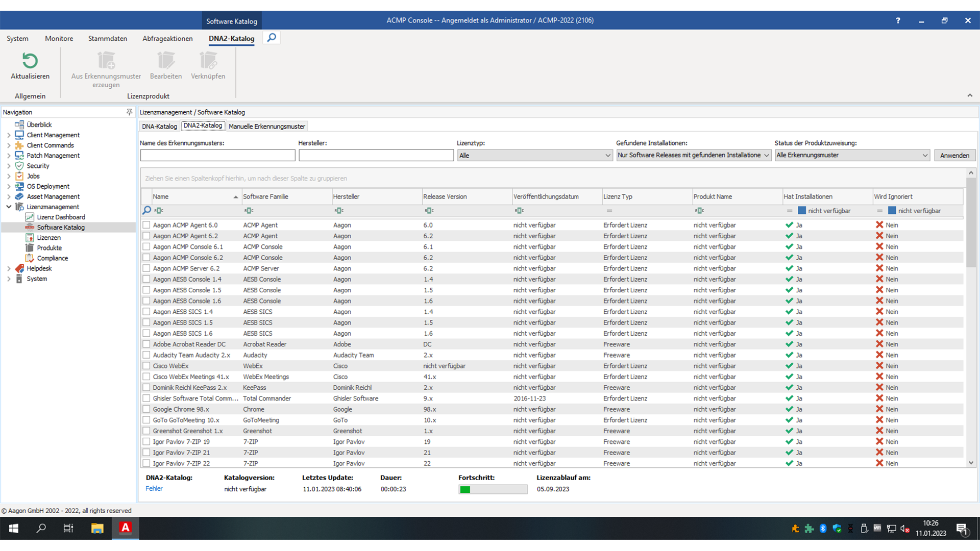This screenshot has height=551, width=980.
Task: Switch to the DNA-Katalog tab
Action: tap(159, 127)
